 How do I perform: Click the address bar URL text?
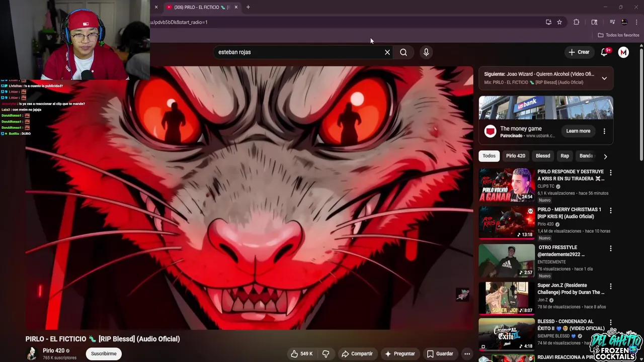click(x=179, y=22)
